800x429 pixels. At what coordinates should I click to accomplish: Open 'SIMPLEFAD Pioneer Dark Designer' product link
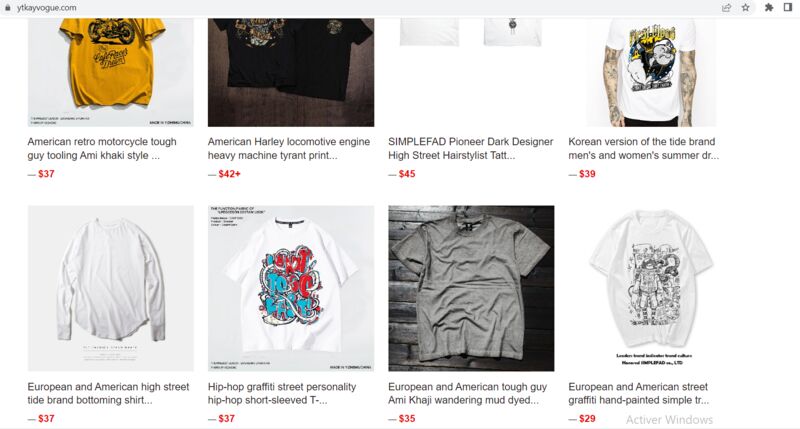point(470,148)
